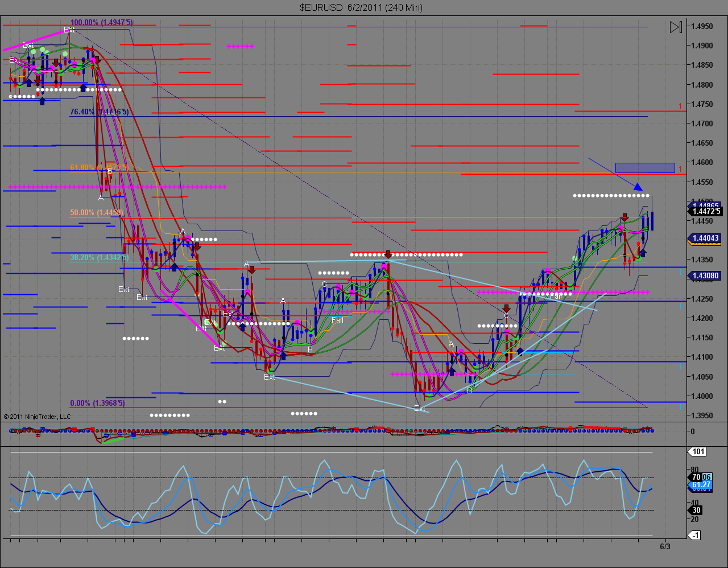Click the 1.4950 price axis label
This screenshot has height=568, width=728.
coord(702,27)
